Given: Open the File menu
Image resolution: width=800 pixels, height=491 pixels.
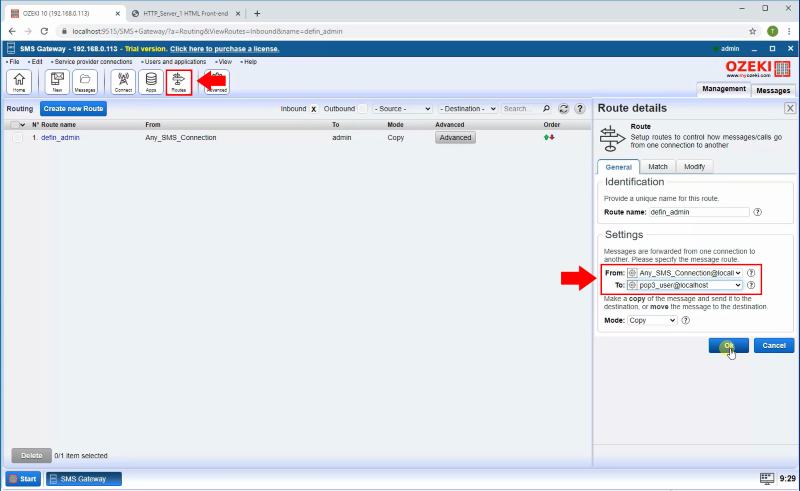Looking at the screenshot, I should 14,62.
